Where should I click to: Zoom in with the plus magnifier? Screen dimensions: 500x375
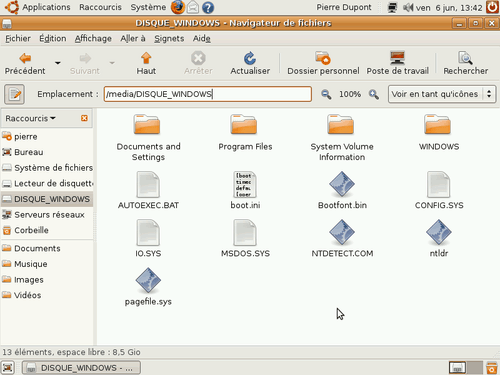[x=374, y=94]
